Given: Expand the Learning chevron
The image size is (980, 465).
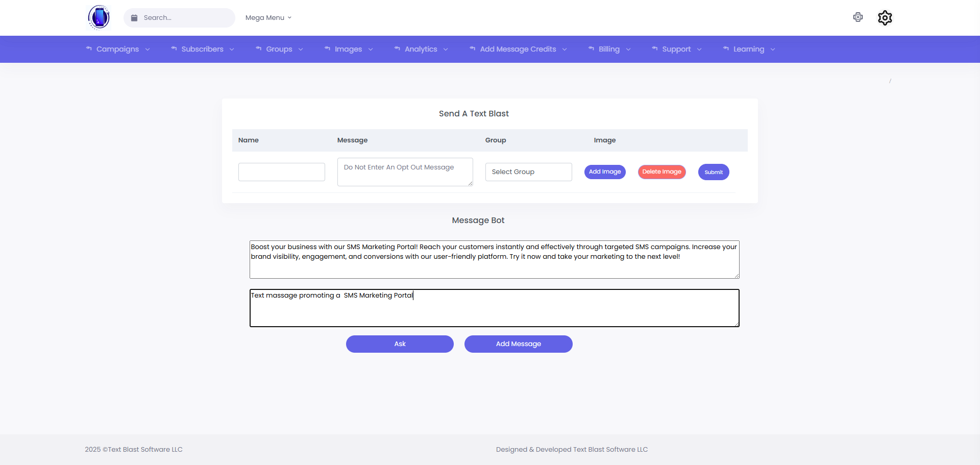Looking at the screenshot, I should coord(773,50).
